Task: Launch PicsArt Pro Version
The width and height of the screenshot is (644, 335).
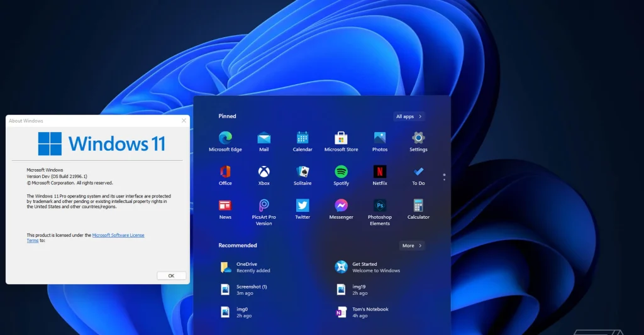Action: pos(264,206)
